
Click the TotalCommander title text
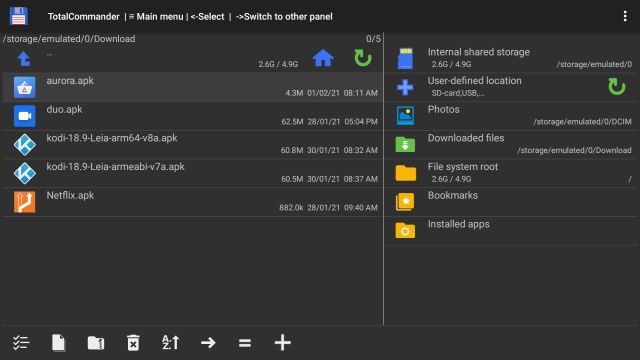coord(84,17)
